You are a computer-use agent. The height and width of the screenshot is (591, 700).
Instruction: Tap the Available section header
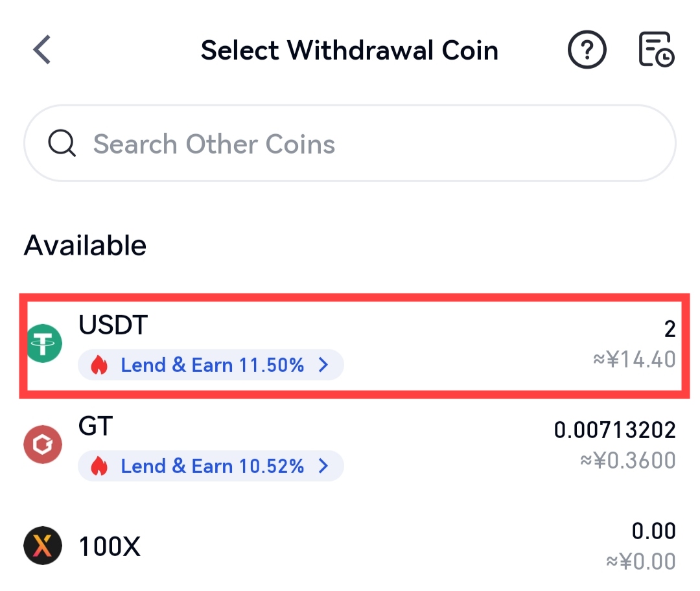84,245
